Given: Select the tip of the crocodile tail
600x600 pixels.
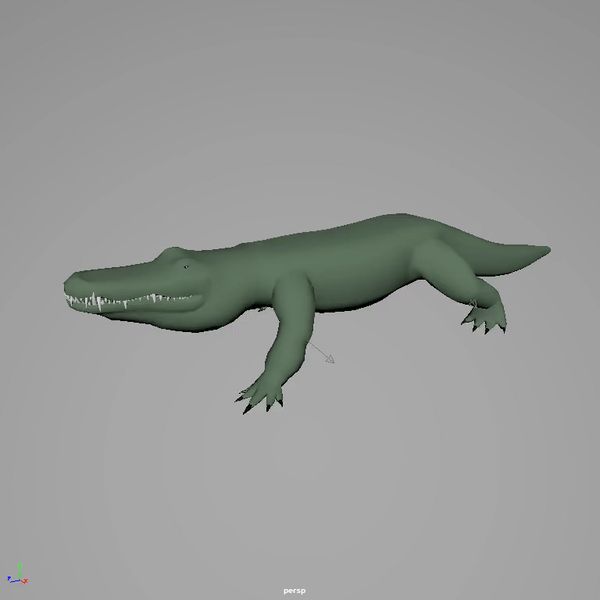Looking at the screenshot, I should click(546, 248).
